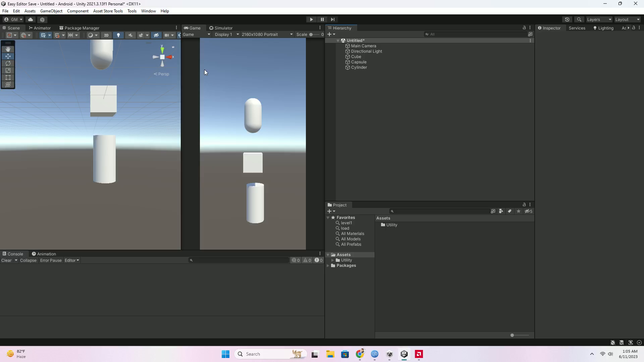Switch to the Lighting tab
The height and width of the screenshot is (362, 644).
pyautogui.click(x=603, y=28)
